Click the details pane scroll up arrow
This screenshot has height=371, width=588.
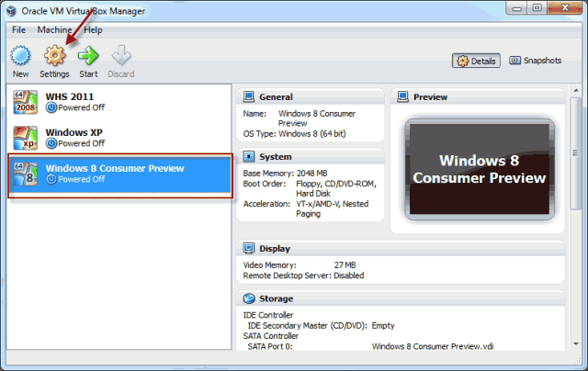pos(576,90)
